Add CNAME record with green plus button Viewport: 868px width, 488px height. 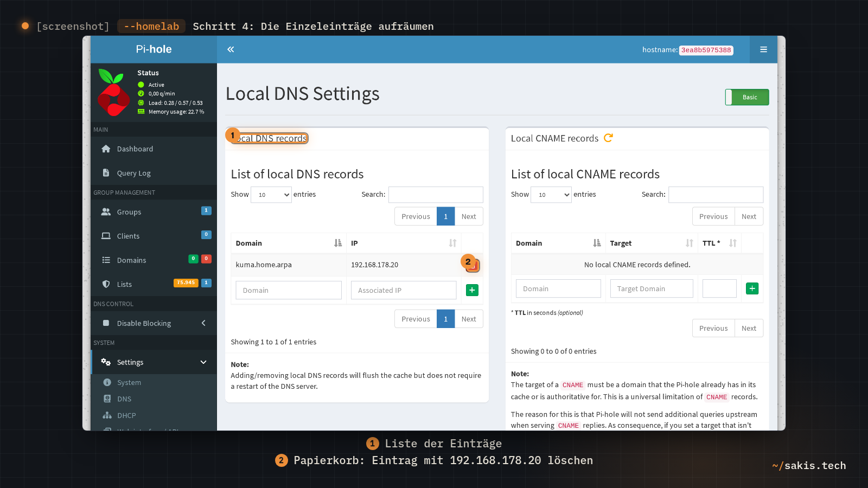coord(752,288)
